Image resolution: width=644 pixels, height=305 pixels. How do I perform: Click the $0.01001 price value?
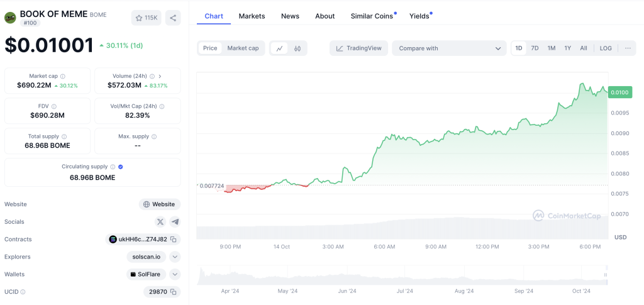pos(49,45)
